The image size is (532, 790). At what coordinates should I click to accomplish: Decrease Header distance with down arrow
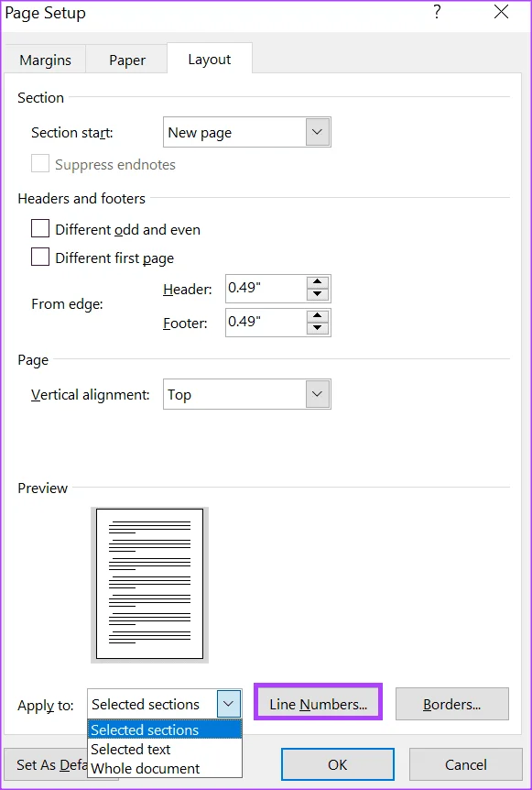tap(318, 295)
